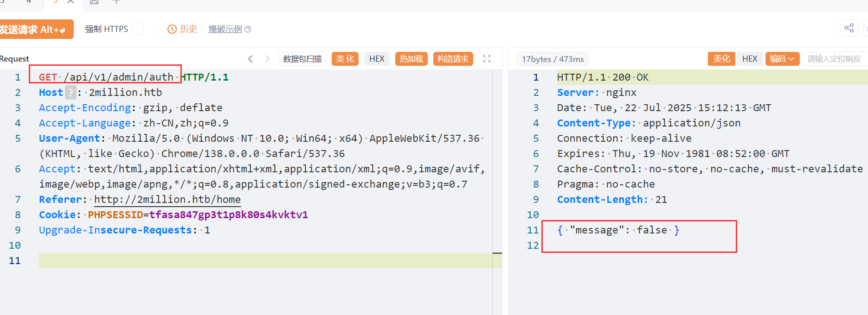Image resolution: width=868 pixels, height=315 pixels.
Task: Click the 构造请求 button
Action: [x=453, y=59]
